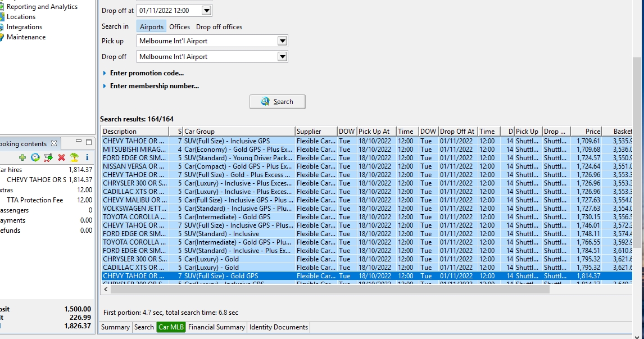The height and width of the screenshot is (339, 644).
Task: Open the Drop off location dropdown
Action: click(x=282, y=57)
